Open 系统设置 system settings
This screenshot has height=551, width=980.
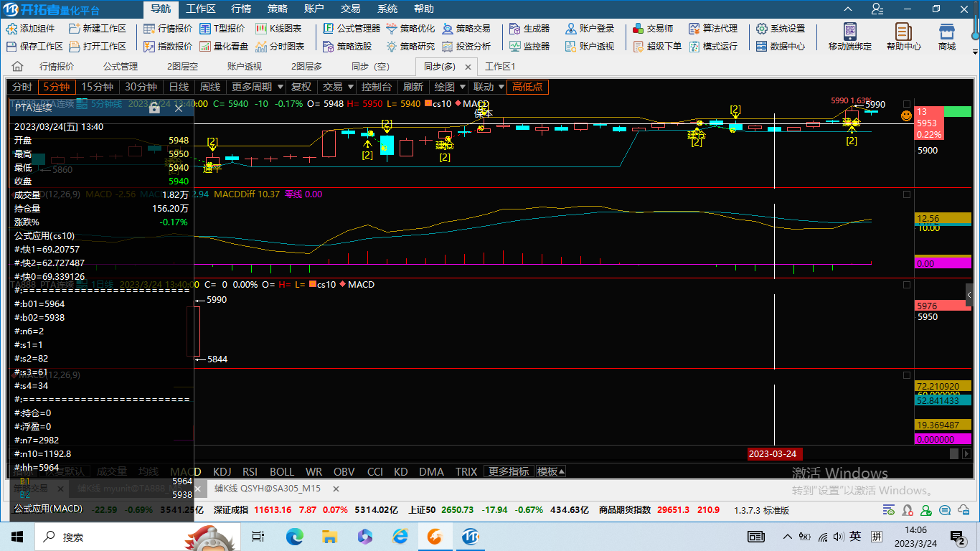[x=781, y=29]
